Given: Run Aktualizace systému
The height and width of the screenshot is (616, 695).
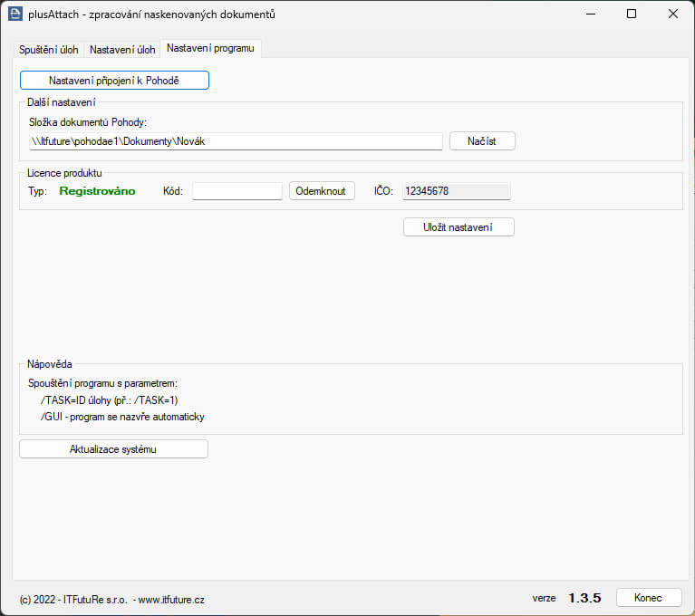Looking at the screenshot, I should click(113, 449).
